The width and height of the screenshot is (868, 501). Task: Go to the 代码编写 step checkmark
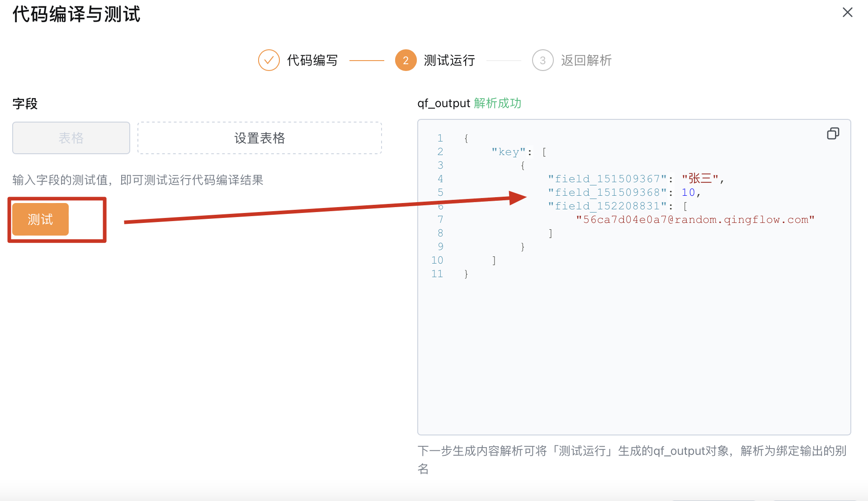point(269,60)
